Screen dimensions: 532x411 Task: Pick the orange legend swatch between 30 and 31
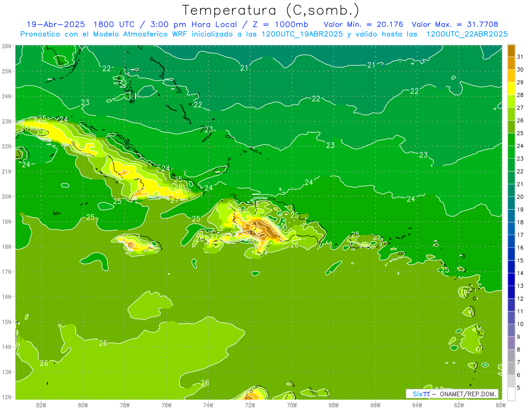[x=511, y=63]
